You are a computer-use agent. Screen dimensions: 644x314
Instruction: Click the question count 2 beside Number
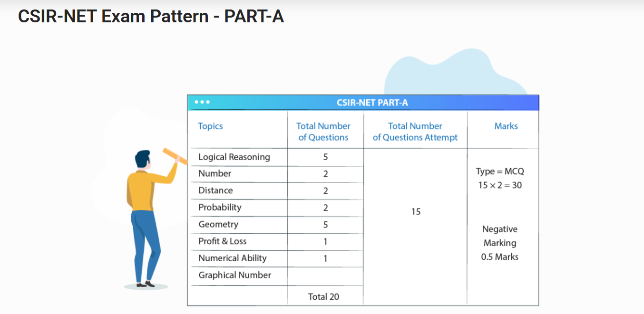click(326, 174)
